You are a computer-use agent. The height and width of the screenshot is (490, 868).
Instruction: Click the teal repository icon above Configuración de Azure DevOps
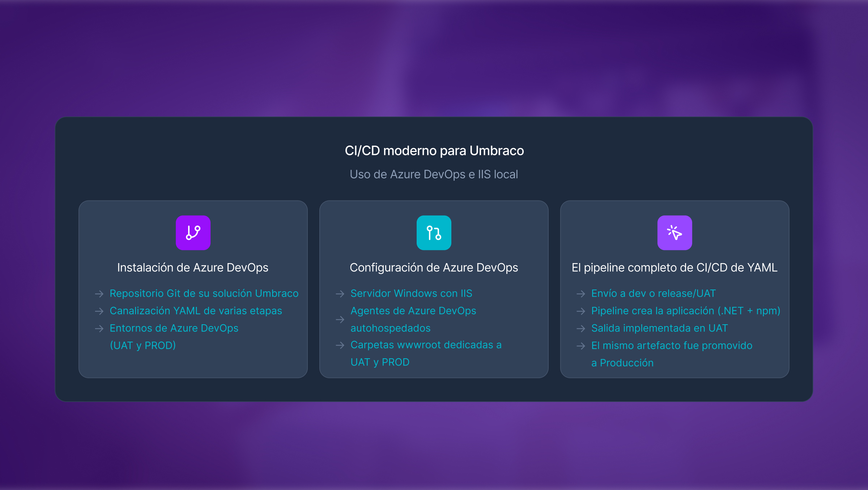(434, 233)
